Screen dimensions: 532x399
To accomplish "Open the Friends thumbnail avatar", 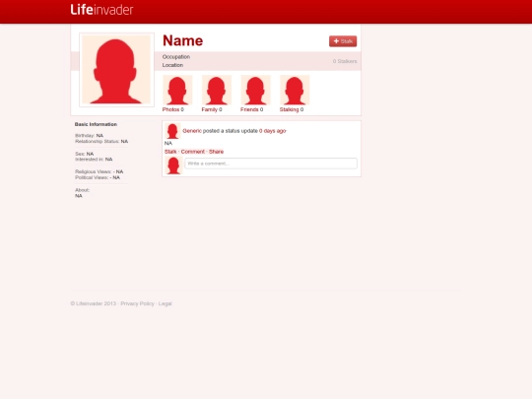I will click(x=255, y=90).
